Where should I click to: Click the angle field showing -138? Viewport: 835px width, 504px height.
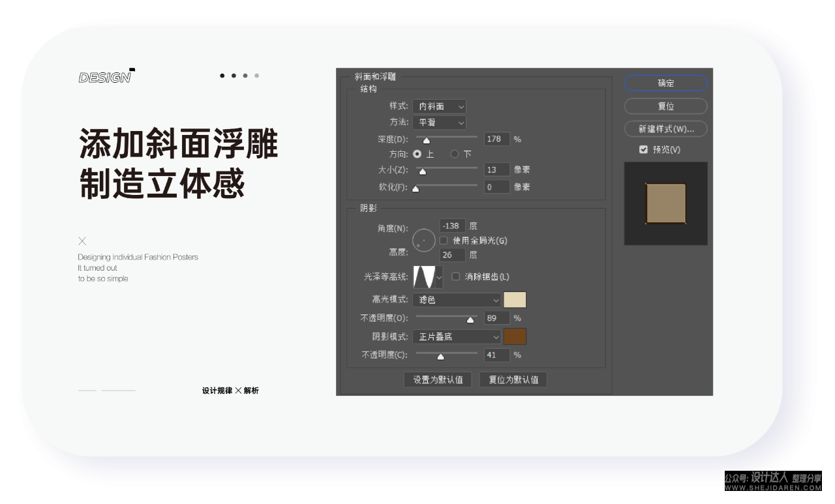[453, 226]
